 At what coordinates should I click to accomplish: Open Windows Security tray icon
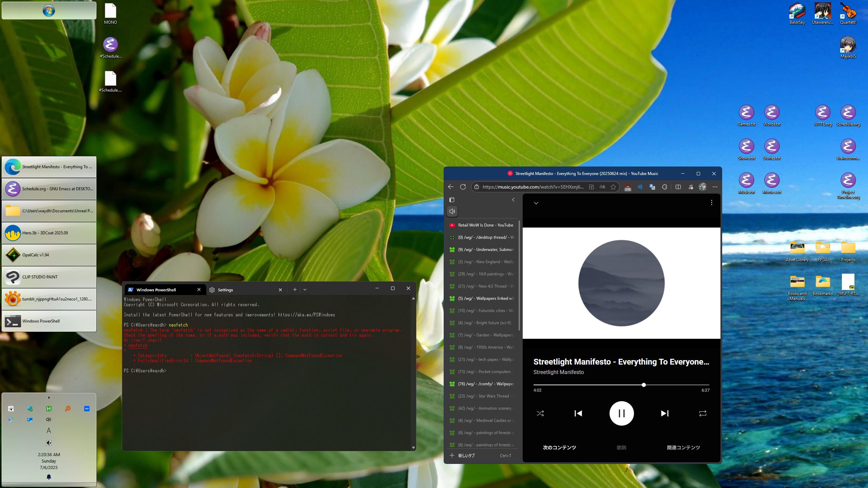pyautogui.click(x=30, y=409)
